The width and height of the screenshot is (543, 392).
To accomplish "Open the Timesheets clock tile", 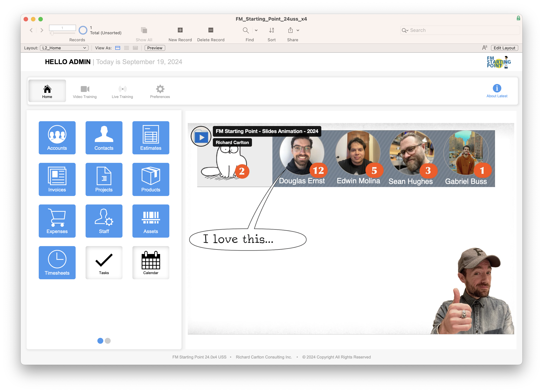I will tap(57, 263).
